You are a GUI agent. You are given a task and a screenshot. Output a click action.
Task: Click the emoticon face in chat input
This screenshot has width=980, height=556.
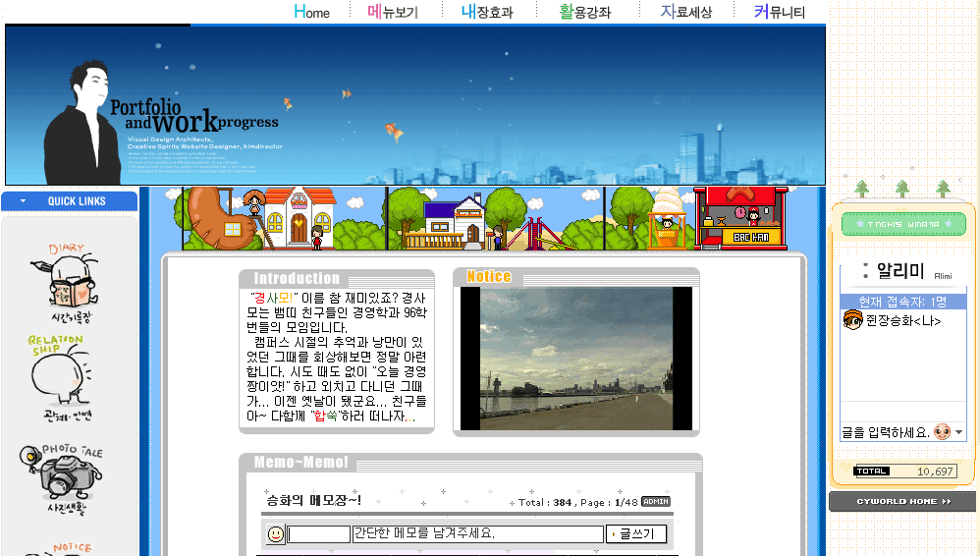pyautogui.click(x=942, y=432)
